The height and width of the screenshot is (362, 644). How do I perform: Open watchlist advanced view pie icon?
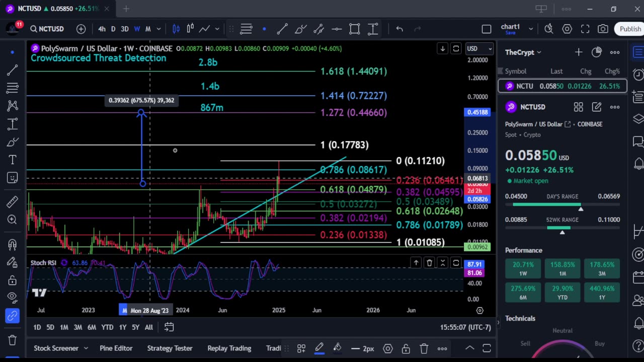[x=597, y=52]
